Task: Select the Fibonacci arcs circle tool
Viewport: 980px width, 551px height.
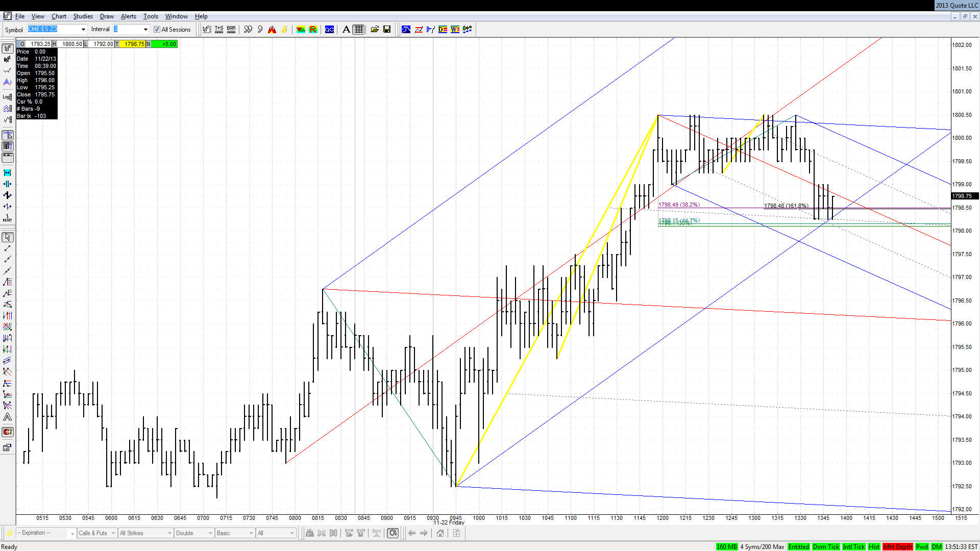Action: 8,327
